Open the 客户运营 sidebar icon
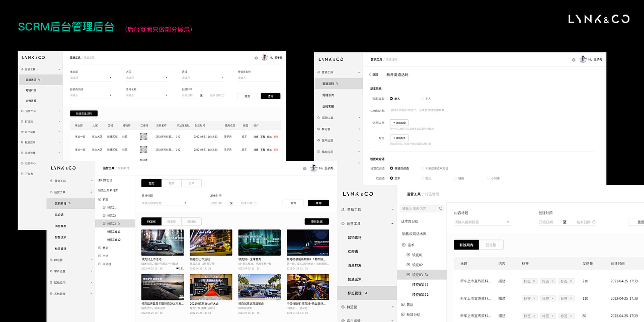The image size is (644, 322). tap(22, 131)
